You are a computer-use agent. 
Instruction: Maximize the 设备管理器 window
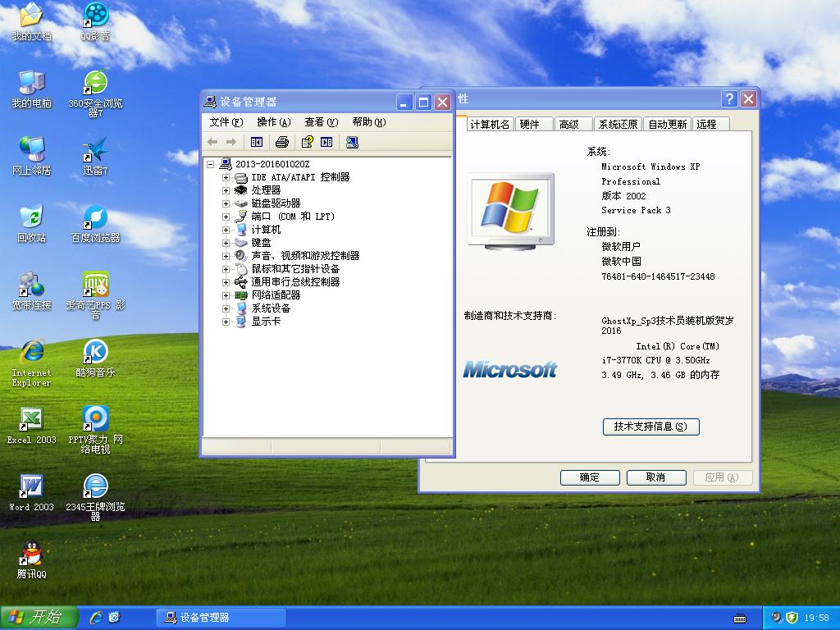(423, 102)
